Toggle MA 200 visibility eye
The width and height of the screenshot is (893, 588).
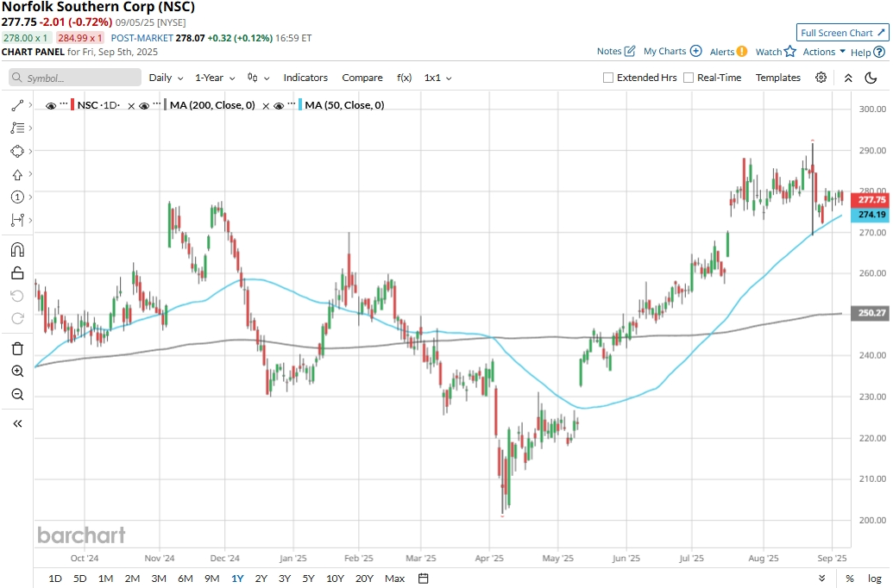[144, 105]
